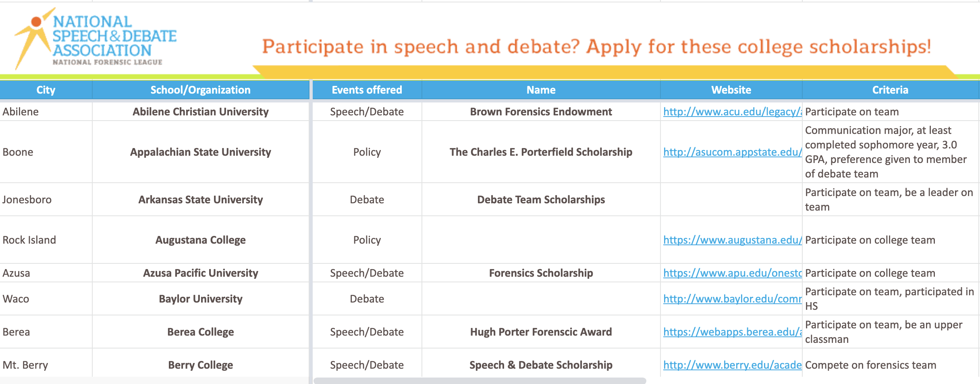Select the City column header
The height and width of the screenshot is (384, 980).
pyautogui.click(x=46, y=90)
